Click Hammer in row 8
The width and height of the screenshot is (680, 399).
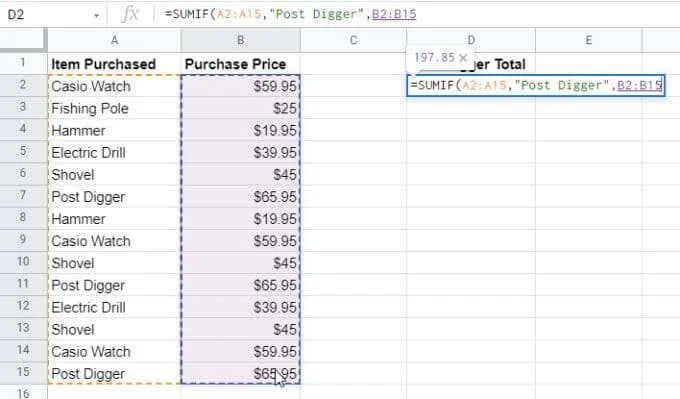pos(114,219)
